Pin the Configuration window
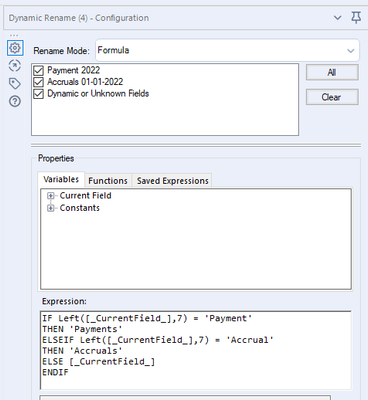Viewport: 368px width, 400px height. tap(356, 17)
